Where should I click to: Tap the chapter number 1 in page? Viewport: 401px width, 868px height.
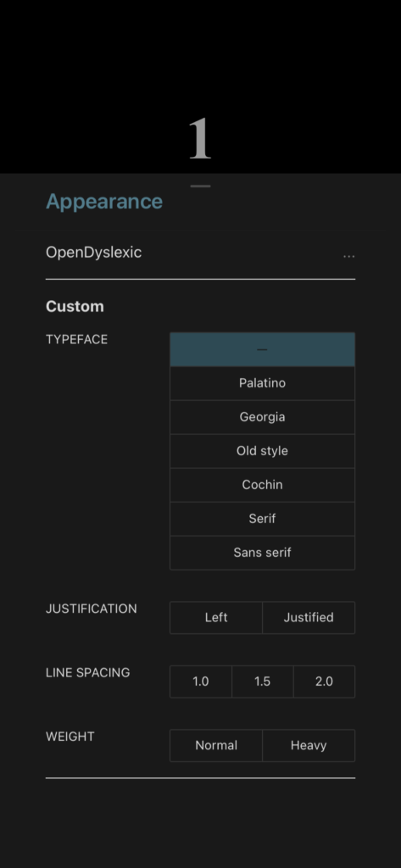(x=200, y=138)
